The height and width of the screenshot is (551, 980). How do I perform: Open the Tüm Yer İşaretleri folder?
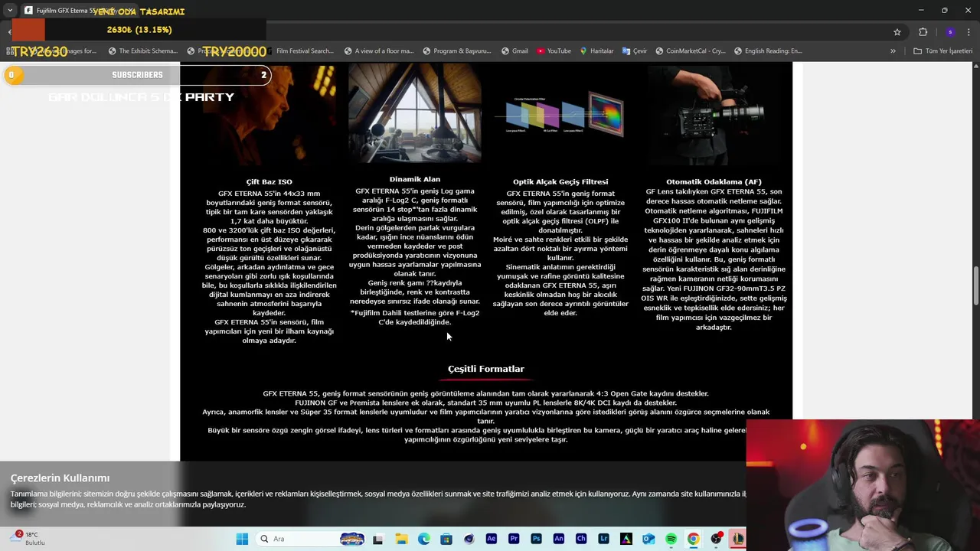click(943, 51)
